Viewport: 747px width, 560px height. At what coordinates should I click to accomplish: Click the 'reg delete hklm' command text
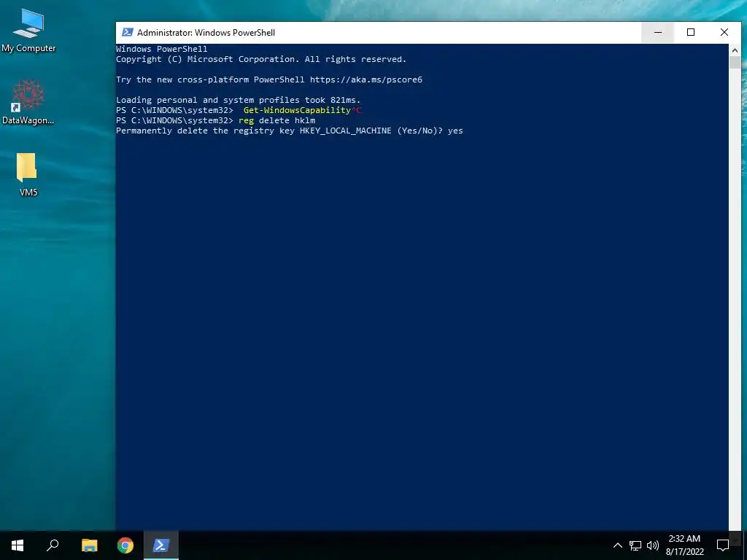276,120
